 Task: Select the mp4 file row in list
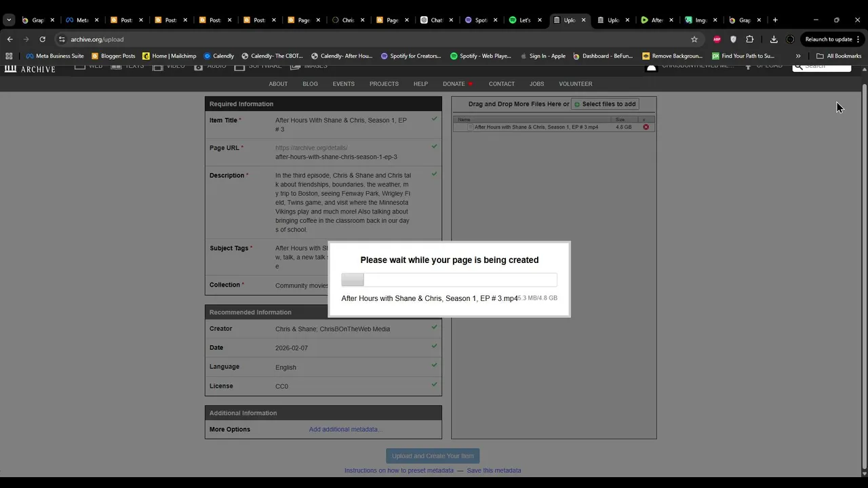[553, 127]
